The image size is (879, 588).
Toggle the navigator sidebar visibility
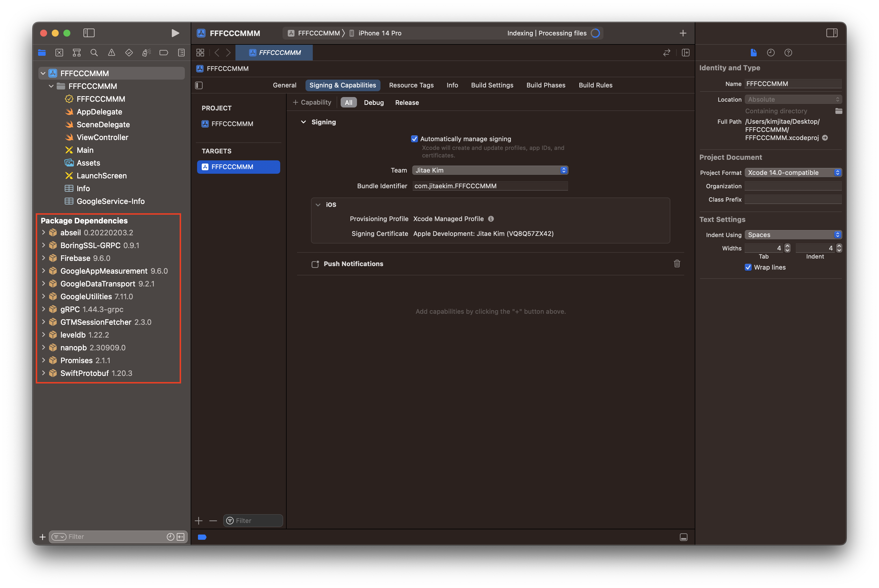pyautogui.click(x=89, y=33)
